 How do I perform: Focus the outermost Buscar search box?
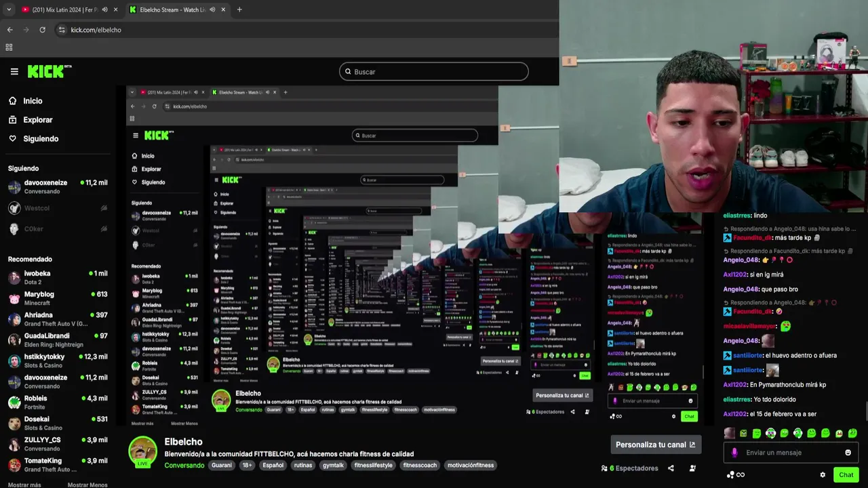433,71
